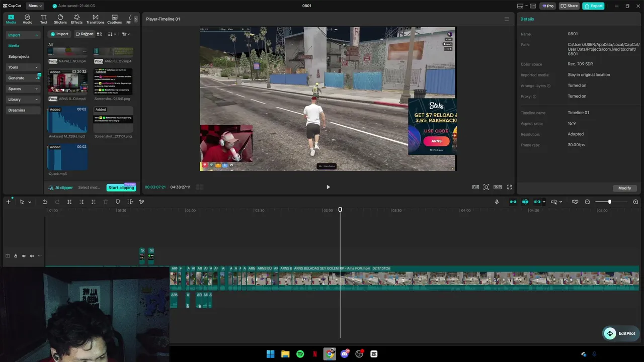Open the overlay track more options
644x362 pixels.
pyautogui.click(x=40, y=256)
